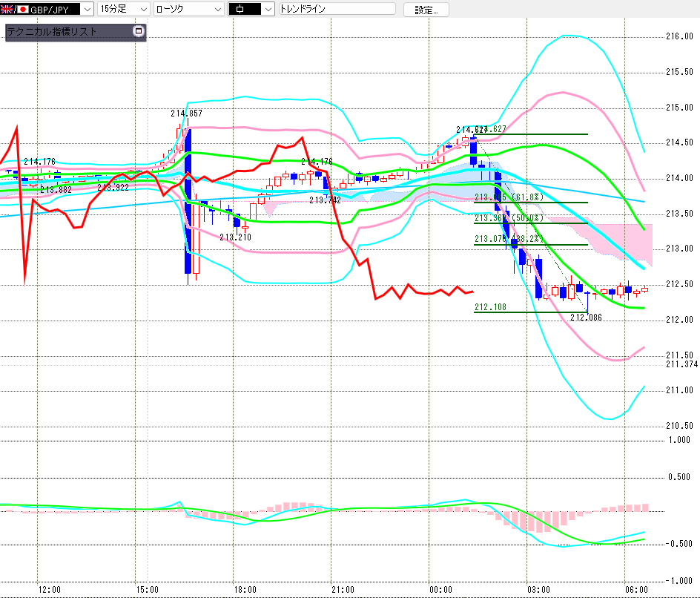
Task: Click the 216.00 price axis label
Action: click(x=679, y=36)
